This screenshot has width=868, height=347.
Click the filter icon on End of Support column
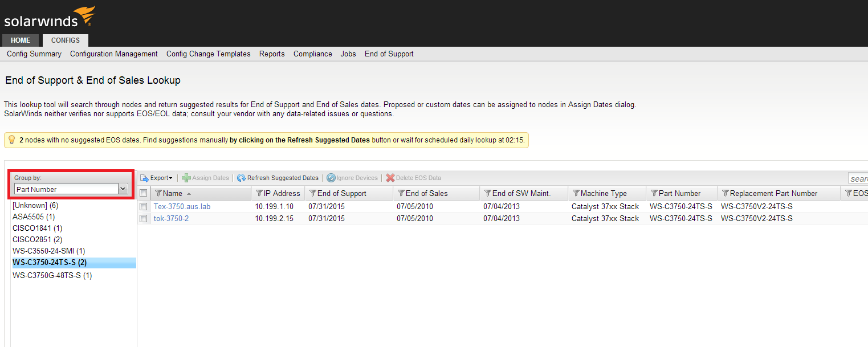coord(313,193)
